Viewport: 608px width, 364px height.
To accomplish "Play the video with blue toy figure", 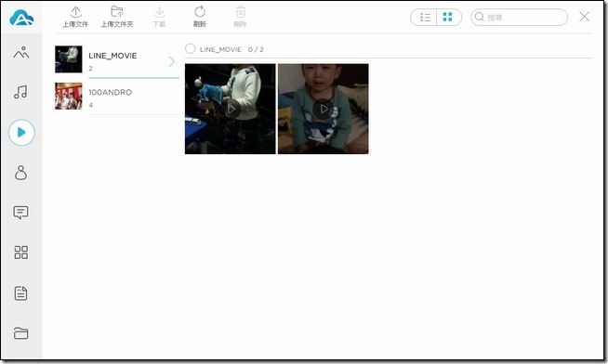I will [231, 109].
